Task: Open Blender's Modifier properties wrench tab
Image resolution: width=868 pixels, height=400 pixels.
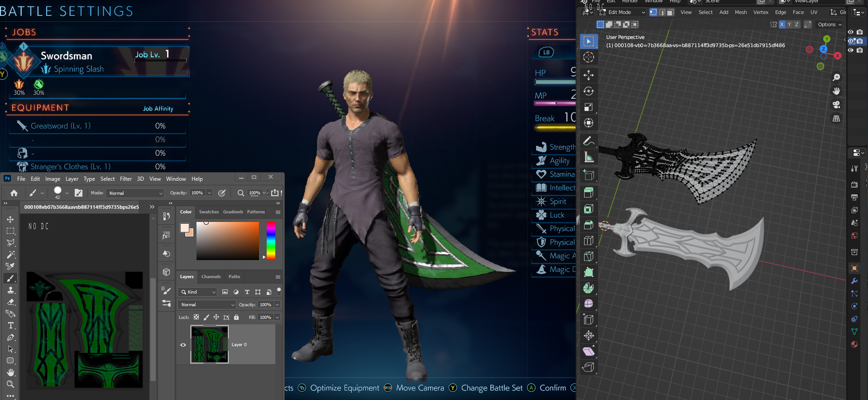Action: click(854, 281)
